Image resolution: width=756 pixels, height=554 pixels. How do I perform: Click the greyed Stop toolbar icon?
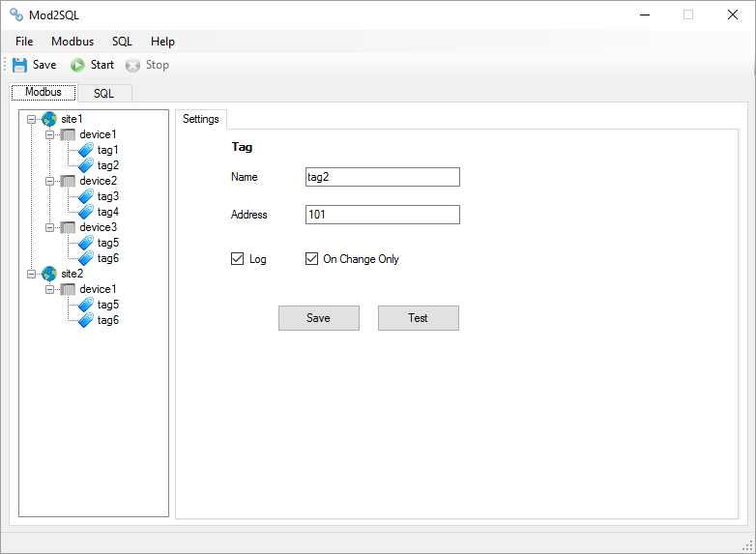tap(132, 65)
